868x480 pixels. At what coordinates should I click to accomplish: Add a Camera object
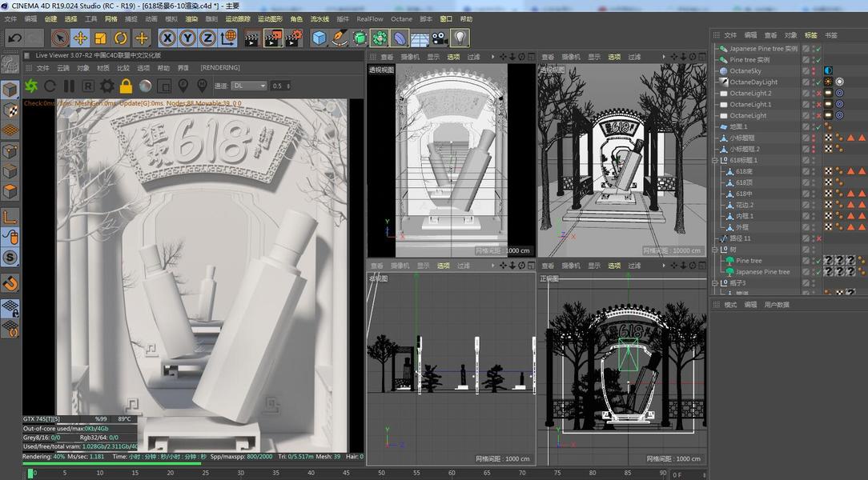[x=440, y=38]
